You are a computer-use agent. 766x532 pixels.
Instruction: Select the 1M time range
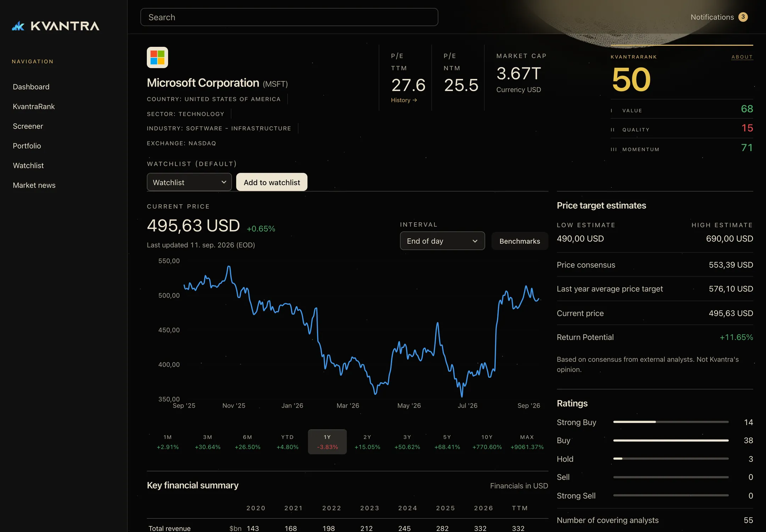[168, 442]
